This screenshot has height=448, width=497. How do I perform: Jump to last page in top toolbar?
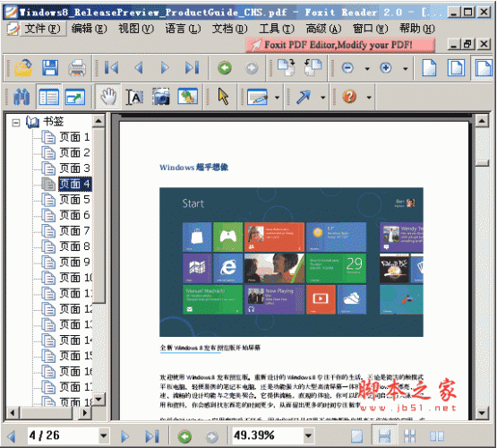192,68
